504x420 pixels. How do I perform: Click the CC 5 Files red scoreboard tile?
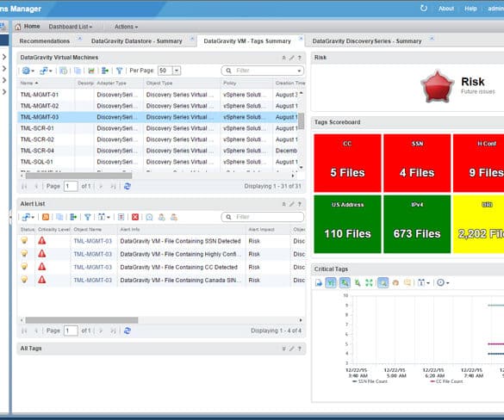(x=347, y=164)
